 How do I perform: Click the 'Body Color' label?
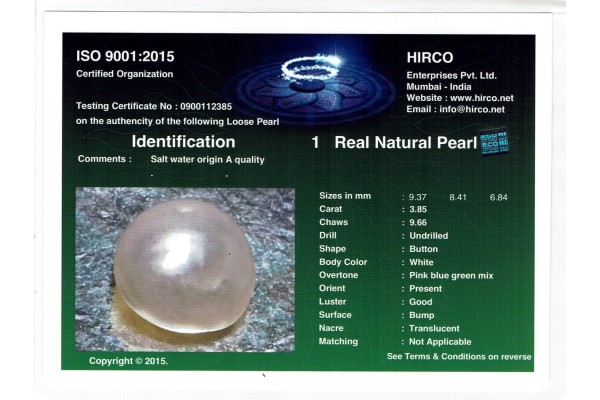tap(343, 262)
